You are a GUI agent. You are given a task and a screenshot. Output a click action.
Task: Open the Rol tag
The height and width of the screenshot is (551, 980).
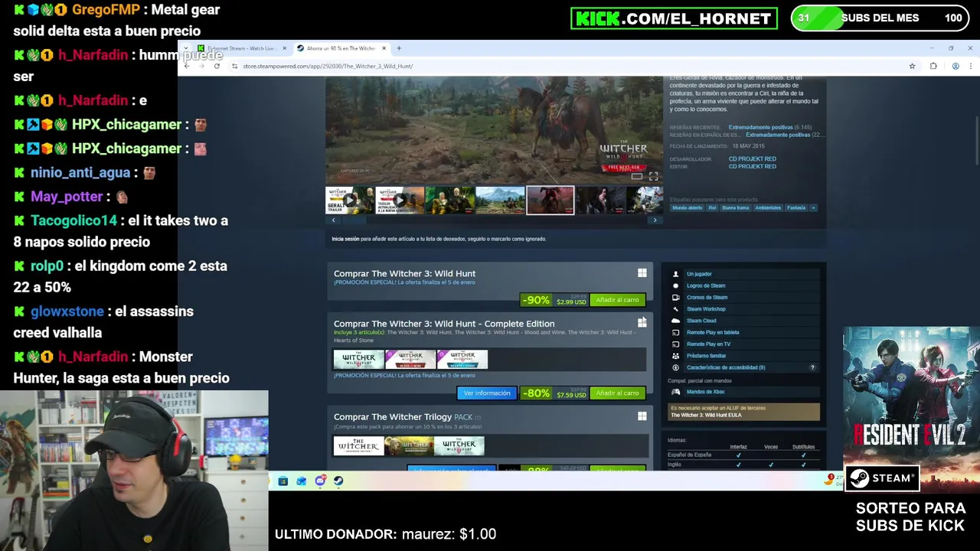pos(712,208)
